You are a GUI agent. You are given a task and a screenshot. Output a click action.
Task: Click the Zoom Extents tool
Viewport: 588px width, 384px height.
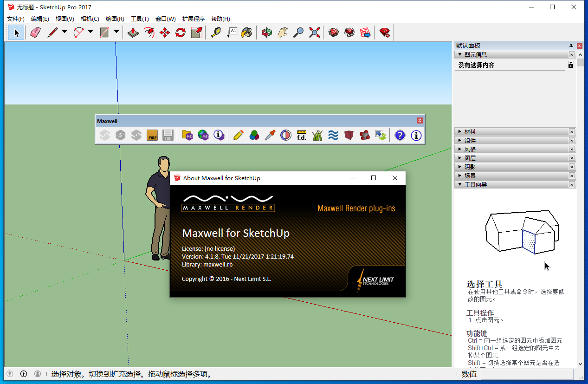(314, 33)
